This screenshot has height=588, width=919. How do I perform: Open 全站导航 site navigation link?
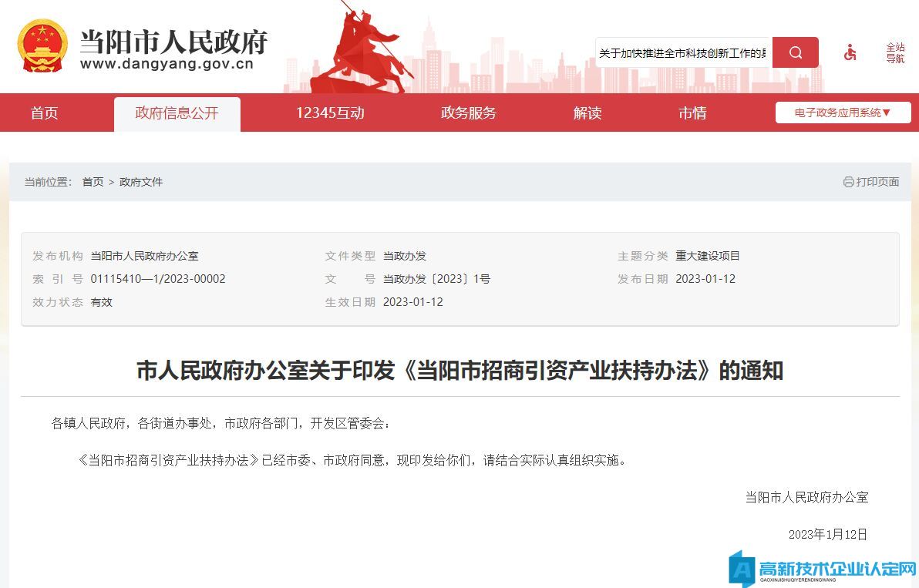pos(894,52)
